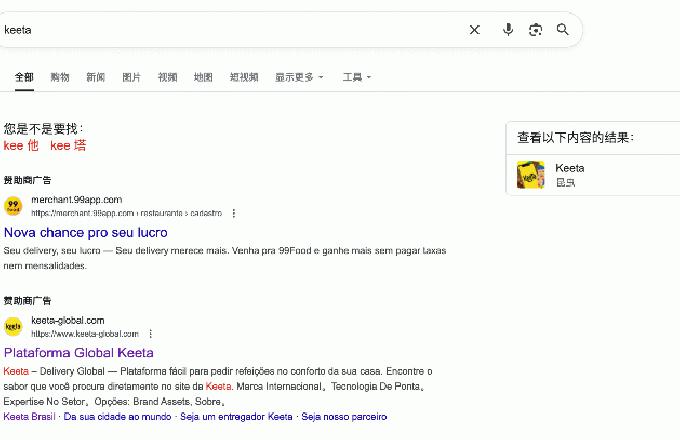This screenshot has width=680, height=440.
Task: Open the Keeta Brasil sitelink
Action: pyautogui.click(x=29, y=417)
